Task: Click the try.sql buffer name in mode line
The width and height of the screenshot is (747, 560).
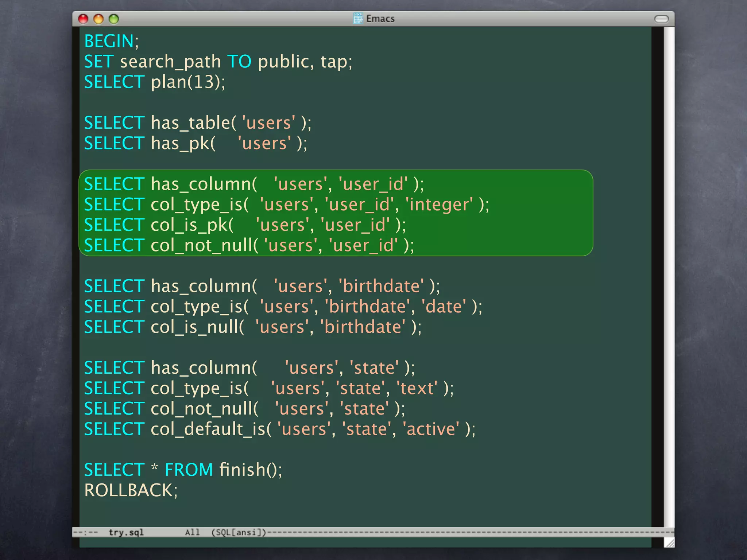Action: [126, 532]
